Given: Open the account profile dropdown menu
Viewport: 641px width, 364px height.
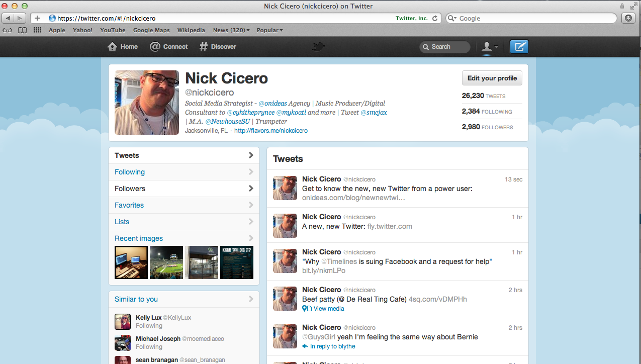Looking at the screenshot, I should (x=489, y=47).
